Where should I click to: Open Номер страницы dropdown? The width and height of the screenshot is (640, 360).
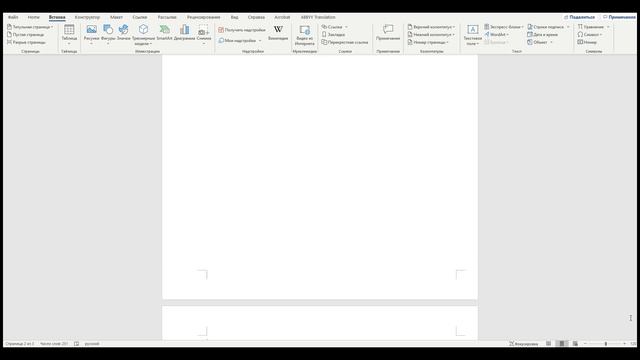(x=428, y=42)
